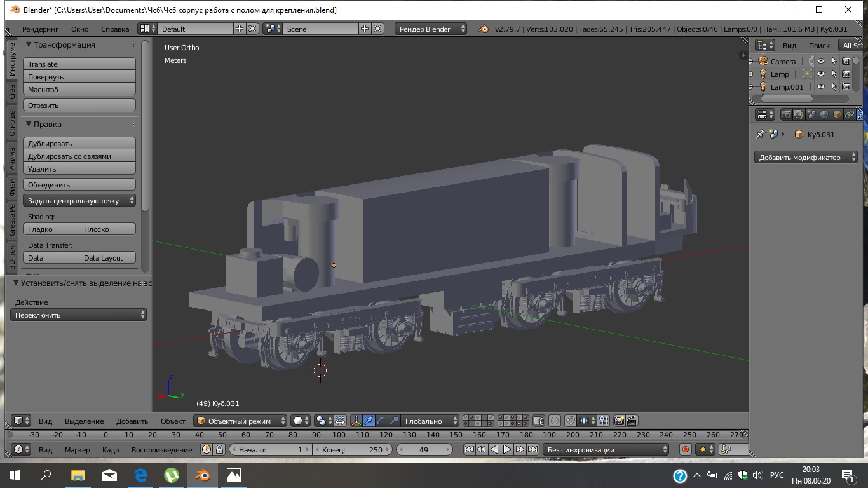This screenshot has width=868, height=488.
Task: Click the Дублировать button
Action: pos(79,144)
